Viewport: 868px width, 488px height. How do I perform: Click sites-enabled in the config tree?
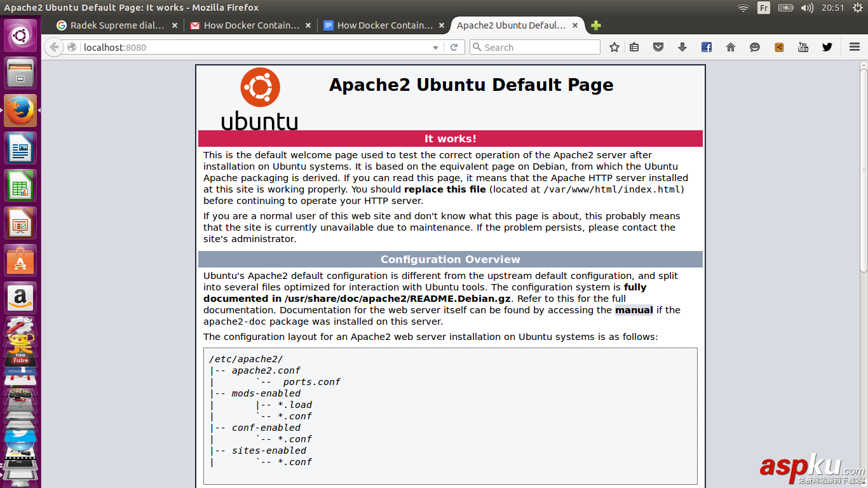point(269,451)
